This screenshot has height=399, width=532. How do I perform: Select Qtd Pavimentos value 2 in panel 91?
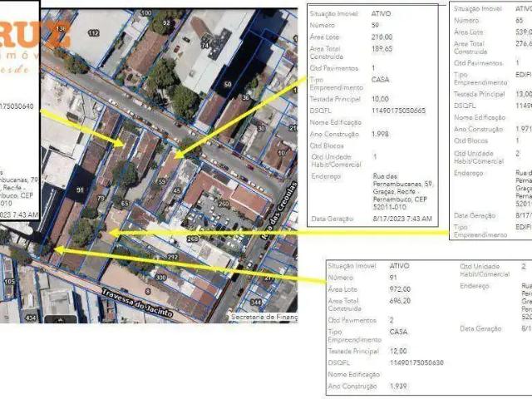[x=392, y=320]
